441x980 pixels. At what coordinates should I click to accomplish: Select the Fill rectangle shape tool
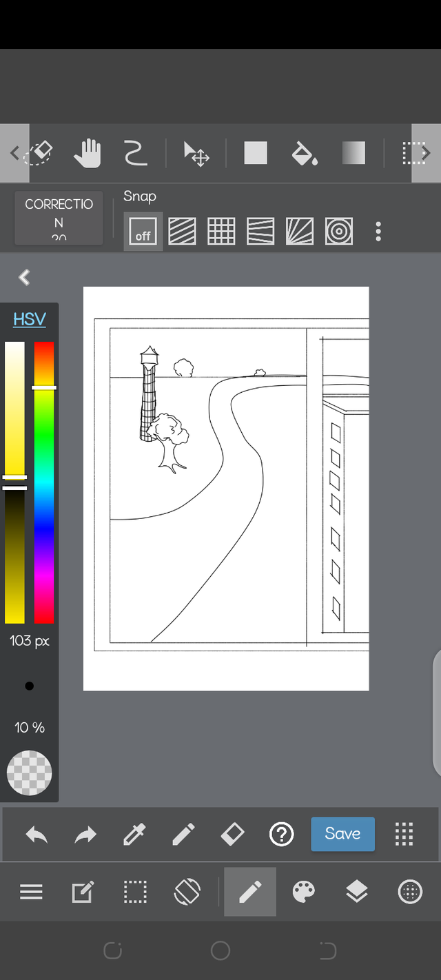pos(256,153)
